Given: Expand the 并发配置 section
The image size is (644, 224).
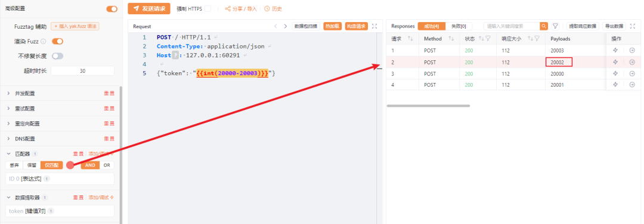Looking at the screenshot, I should (x=8, y=93).
